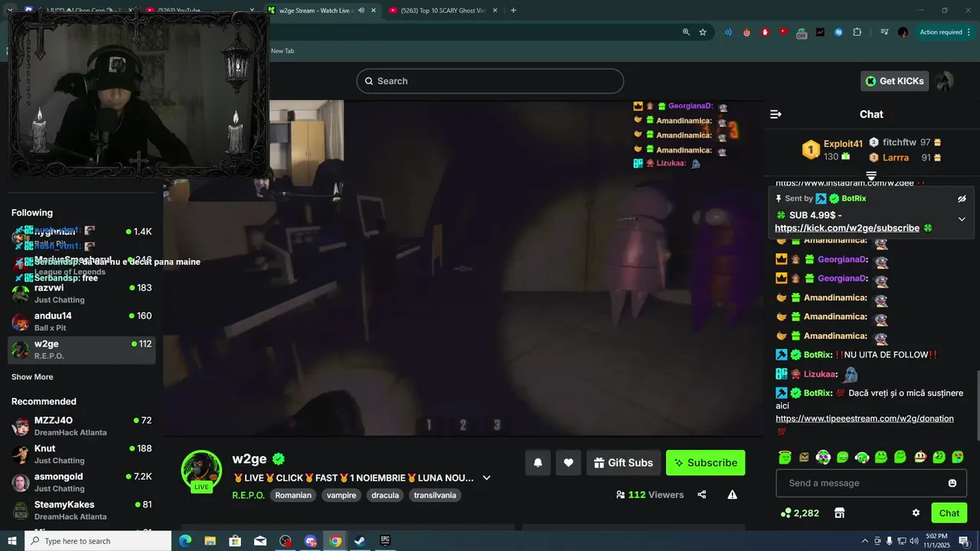Insert the angry brown box emote

tap(804, 457)
